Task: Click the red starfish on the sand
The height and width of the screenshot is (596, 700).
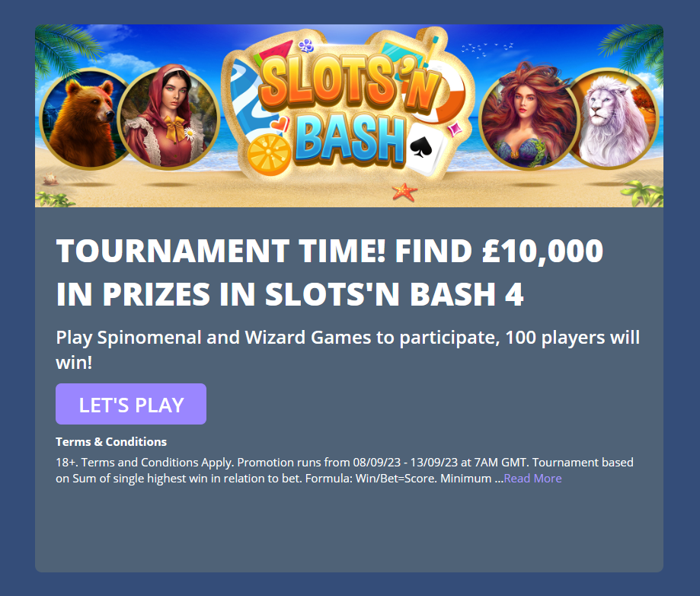Action: click(404, 192)
